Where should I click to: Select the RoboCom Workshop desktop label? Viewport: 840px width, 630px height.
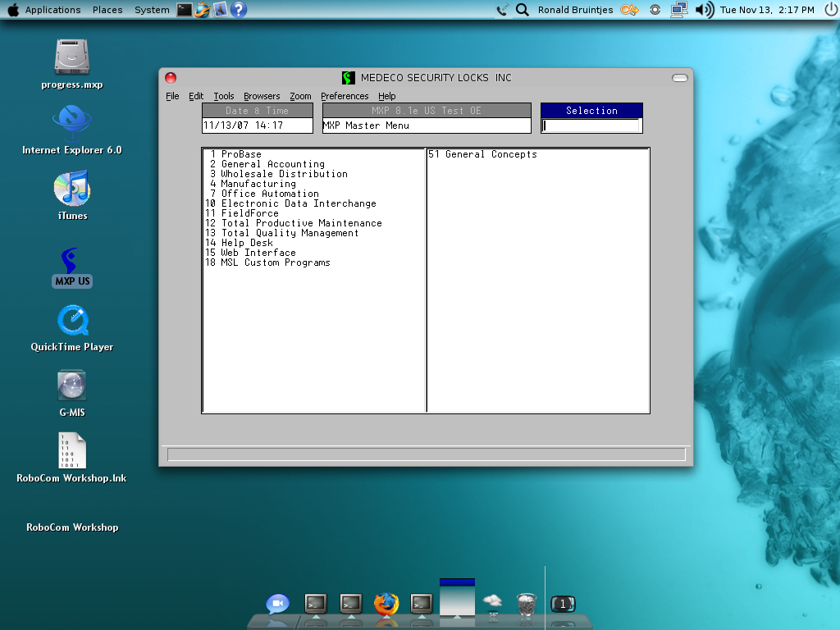72,527
